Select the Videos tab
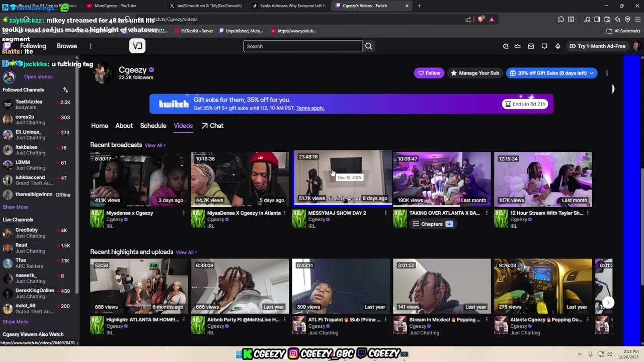The height and width of the screenshot is (362, 644). pos(183,126)
